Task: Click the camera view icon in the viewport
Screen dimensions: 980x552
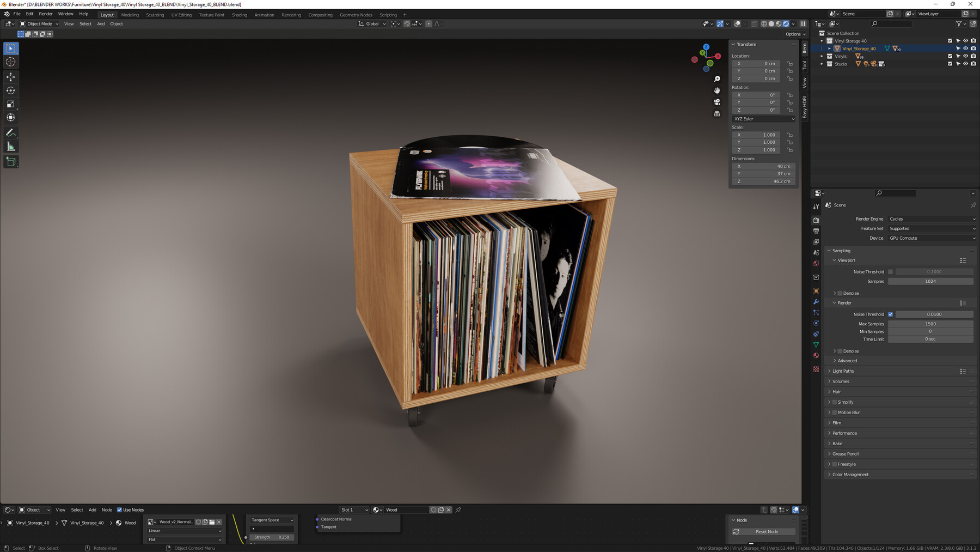Action: pyautogui.click(x=716, y=102)
